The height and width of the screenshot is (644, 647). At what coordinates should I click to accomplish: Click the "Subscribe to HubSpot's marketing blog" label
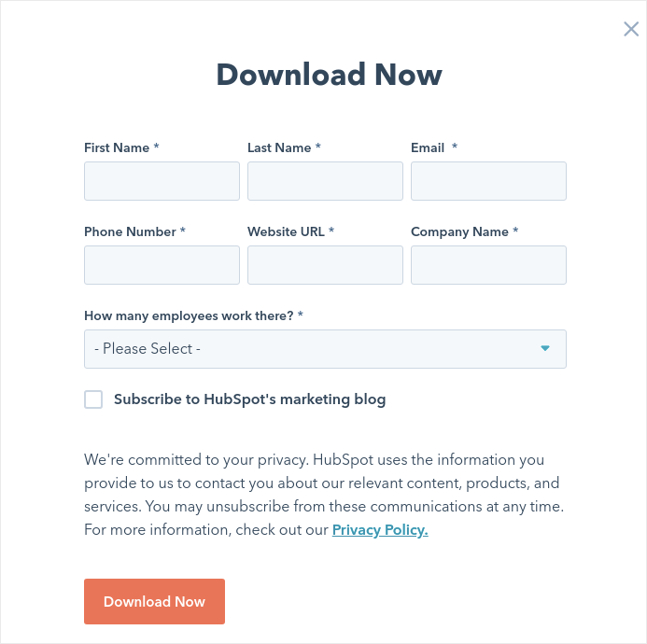(249, 399)
